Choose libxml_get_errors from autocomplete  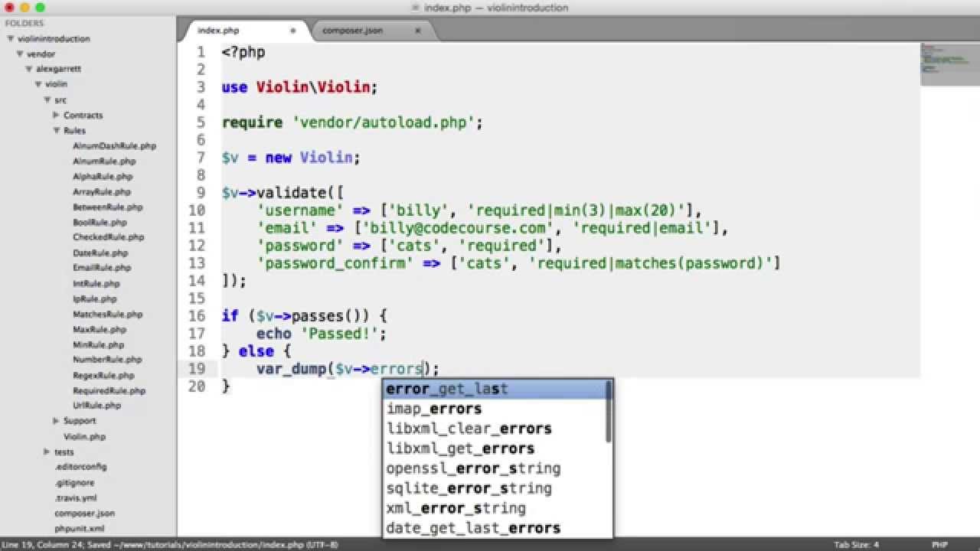[x=495, y=448]
